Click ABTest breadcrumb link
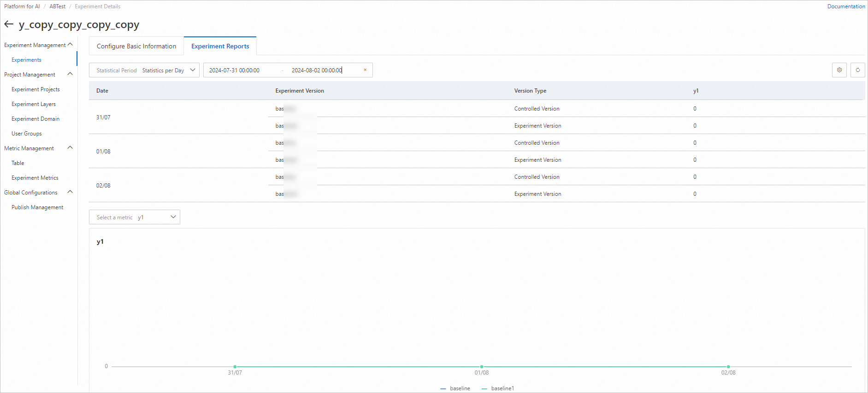This screenshot has width=868, height=393. click(58, 6)
